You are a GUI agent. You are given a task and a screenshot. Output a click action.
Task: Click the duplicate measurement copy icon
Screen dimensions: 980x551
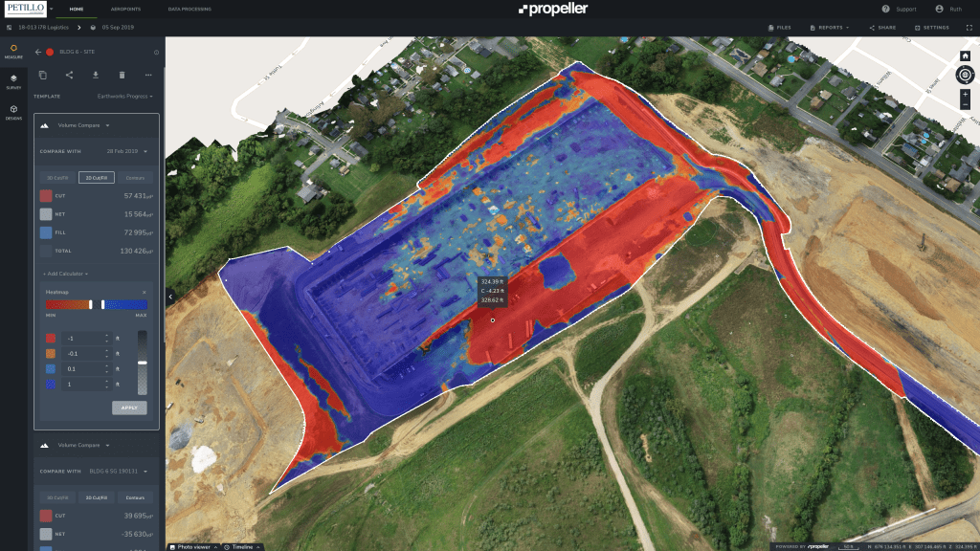click(x=42, y=75)
